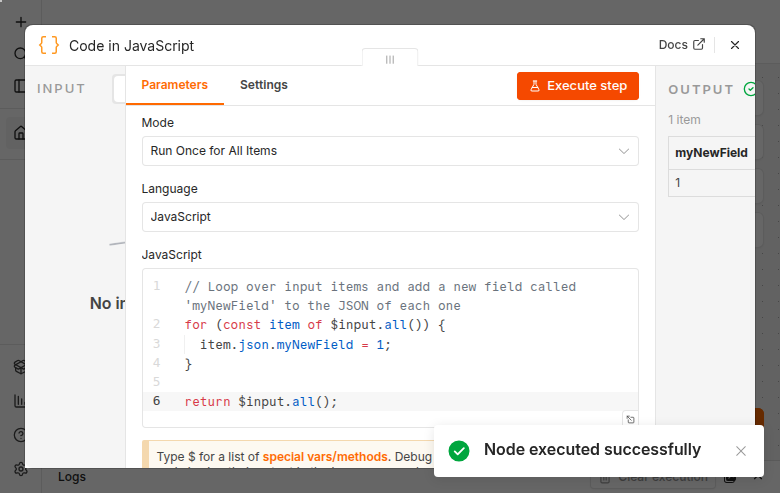Select the myNewField column header in output
780x493 pixels.
tap(711, 153)
